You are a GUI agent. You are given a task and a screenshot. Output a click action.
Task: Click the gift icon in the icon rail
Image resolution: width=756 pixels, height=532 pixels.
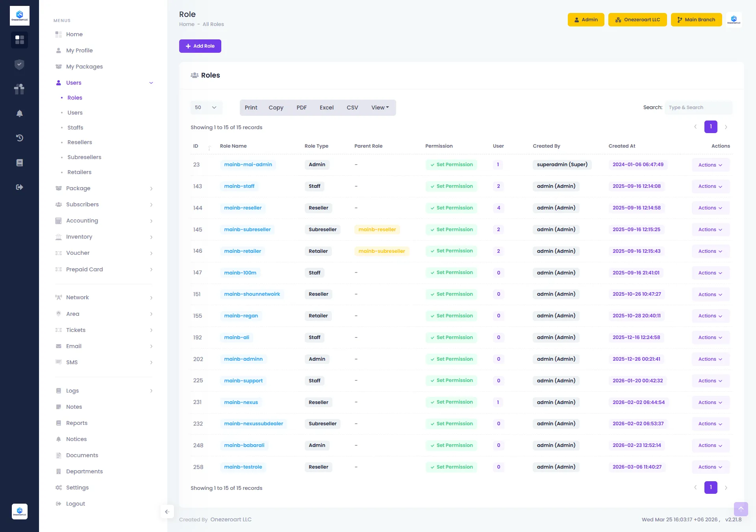click(x=19, y=89)
